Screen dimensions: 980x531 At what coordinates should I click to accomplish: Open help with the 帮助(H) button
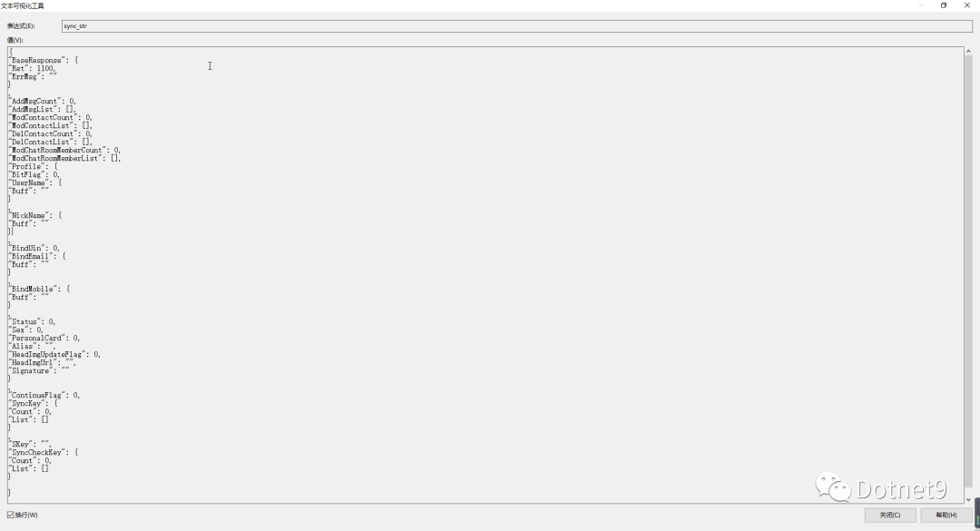click(x=946, y=515)
